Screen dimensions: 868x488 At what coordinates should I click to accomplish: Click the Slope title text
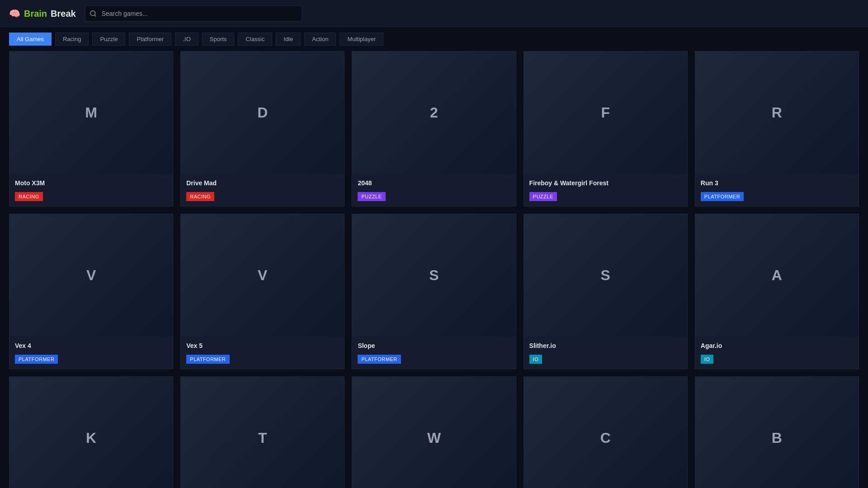(366, 346)
